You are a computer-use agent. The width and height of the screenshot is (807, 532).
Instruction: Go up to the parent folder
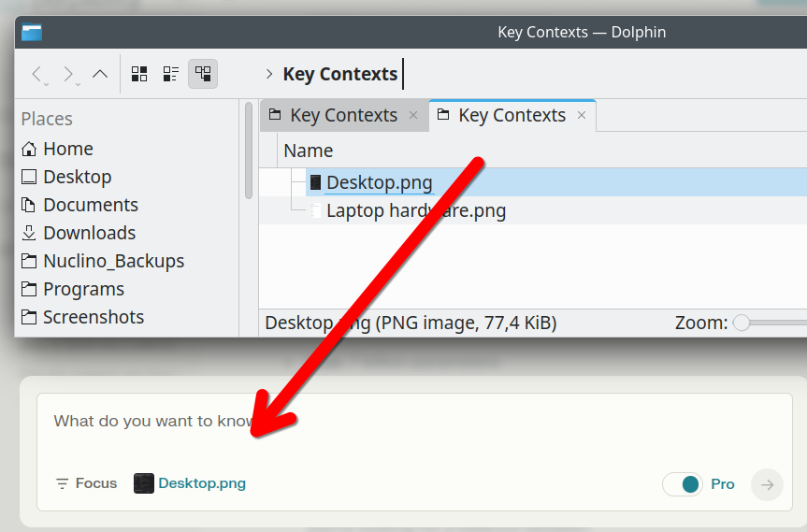(100, 74)
